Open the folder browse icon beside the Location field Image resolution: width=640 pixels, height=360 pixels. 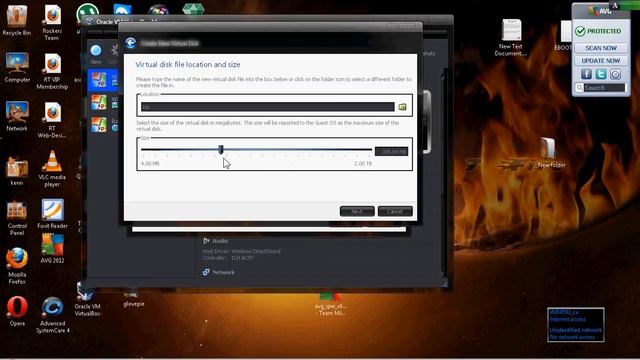402,107
